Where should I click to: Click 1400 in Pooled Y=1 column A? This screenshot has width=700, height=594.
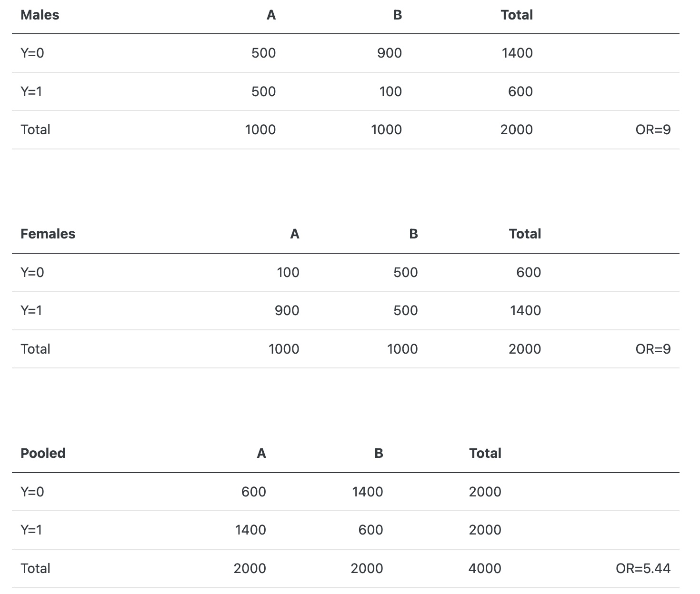(250, 530)
